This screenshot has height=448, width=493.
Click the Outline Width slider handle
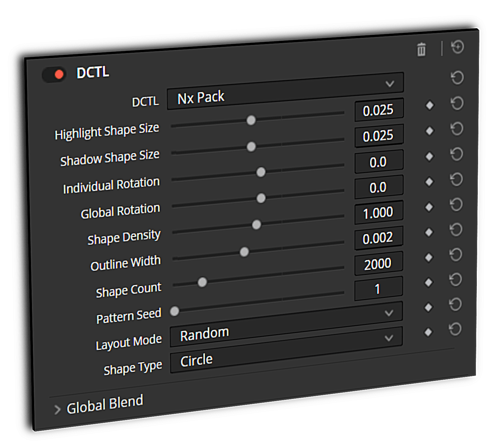tap(244, 252)
